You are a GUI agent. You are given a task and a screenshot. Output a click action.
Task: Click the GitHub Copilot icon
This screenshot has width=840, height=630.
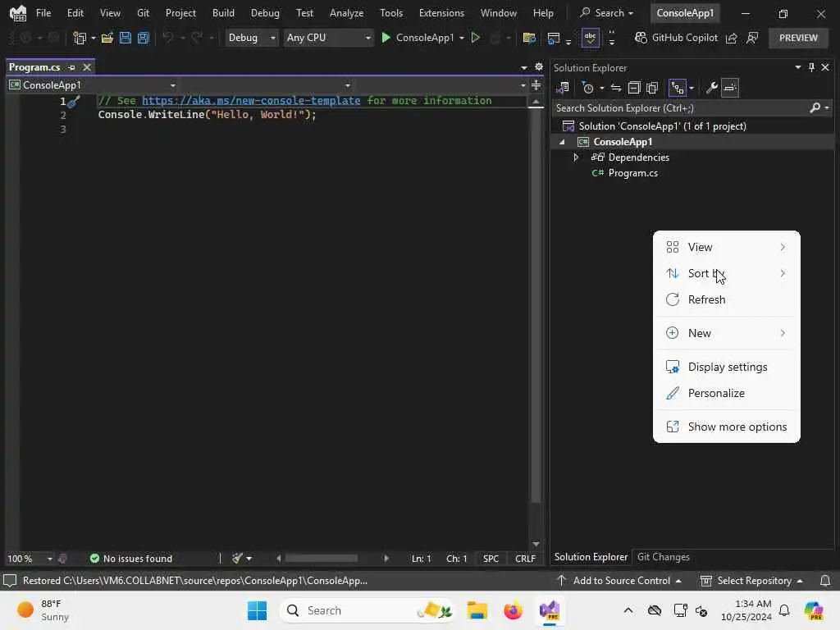tap(640, 38)
